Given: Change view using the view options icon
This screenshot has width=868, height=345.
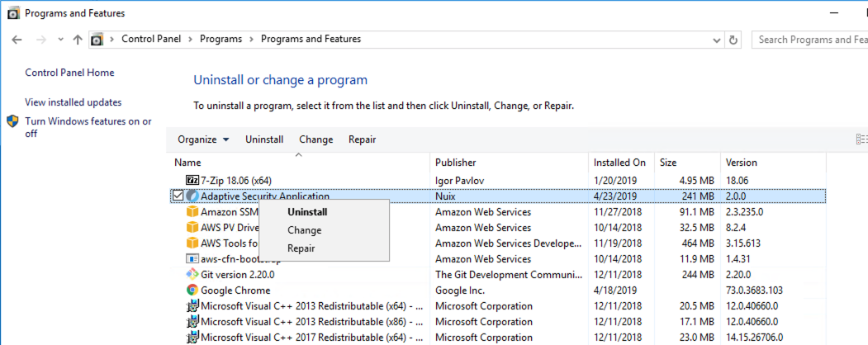Looking at the screenshot, I should [x=862, y=139].
